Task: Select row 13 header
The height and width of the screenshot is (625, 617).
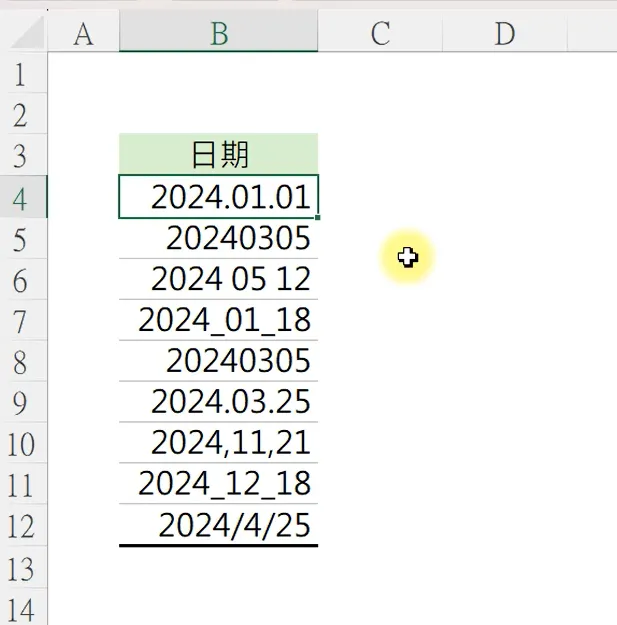Action: [x=23, y=568]
